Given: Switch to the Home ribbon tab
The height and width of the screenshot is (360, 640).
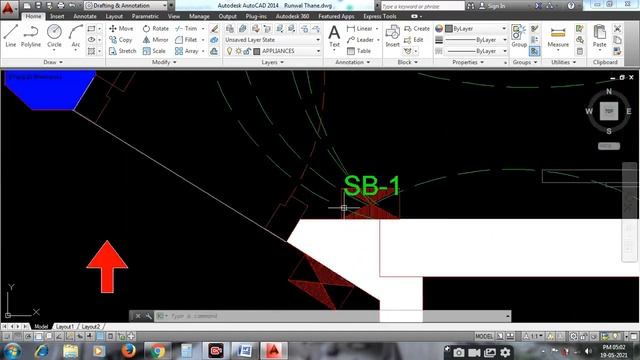Looking at the screenshot, I should pyautogui.click(x=33, y=16).
